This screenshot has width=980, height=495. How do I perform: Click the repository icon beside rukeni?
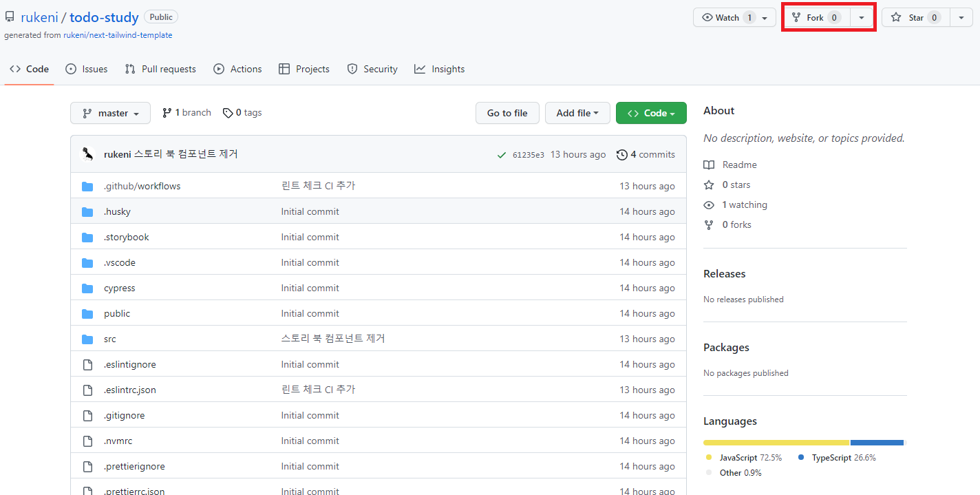tap(10, 17)
